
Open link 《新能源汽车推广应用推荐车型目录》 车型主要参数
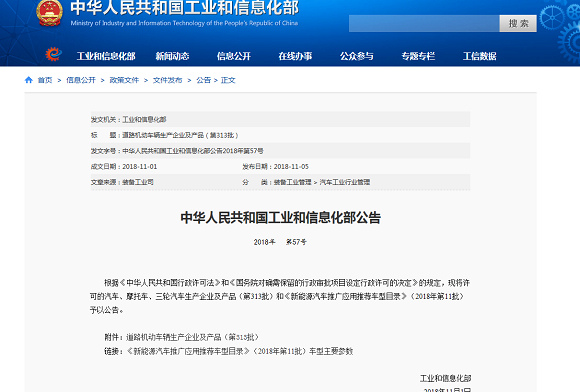pyautogui.click(x=240, y=351)
